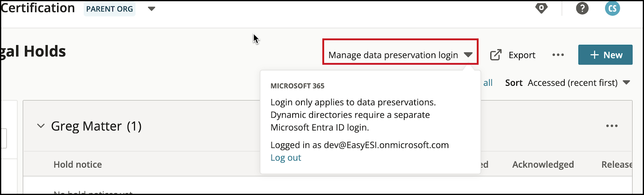Click the Hold notice column header
This screenshot has height=195, width=644.
78,164
